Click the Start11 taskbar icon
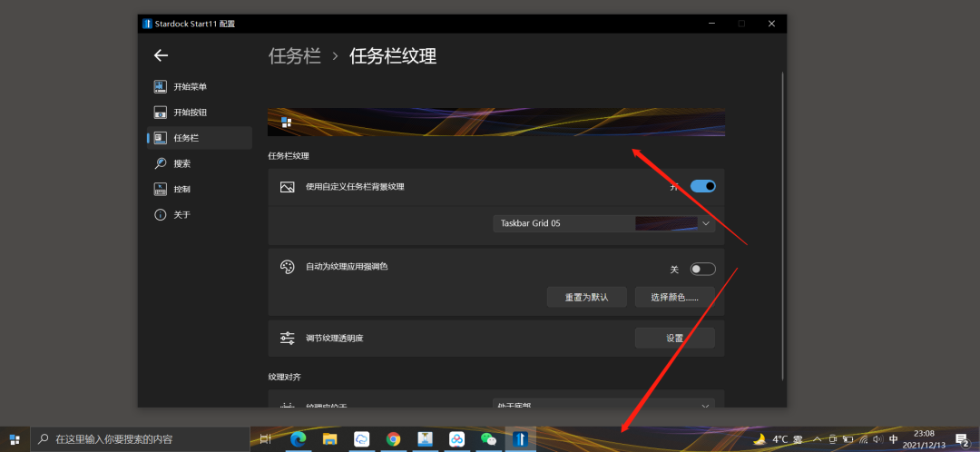This screenshot has height=452, width=980. click(x=520, y=439)
